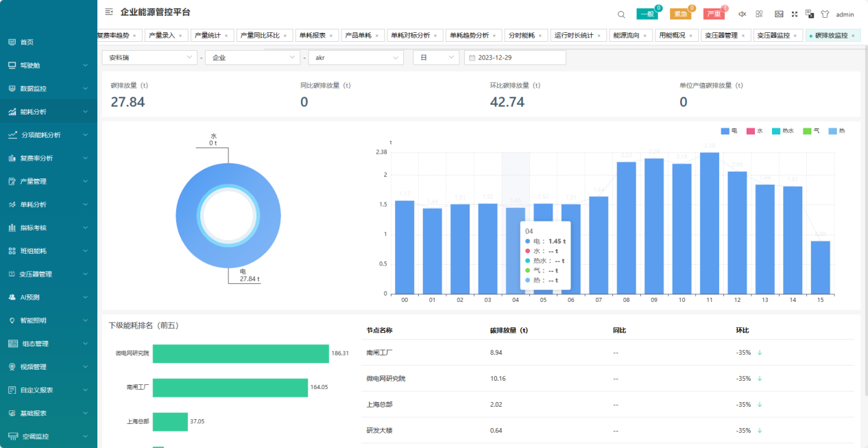Expand the 变压器管理 sidebar menu
Screen dimensions: 868x448
click(48, 274)
